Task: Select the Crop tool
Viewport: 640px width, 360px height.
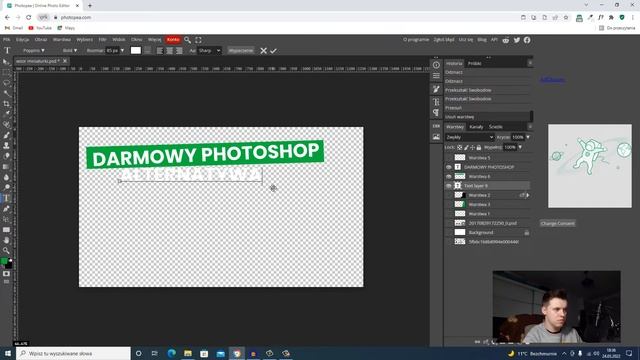Action: [x=6, y=104]
